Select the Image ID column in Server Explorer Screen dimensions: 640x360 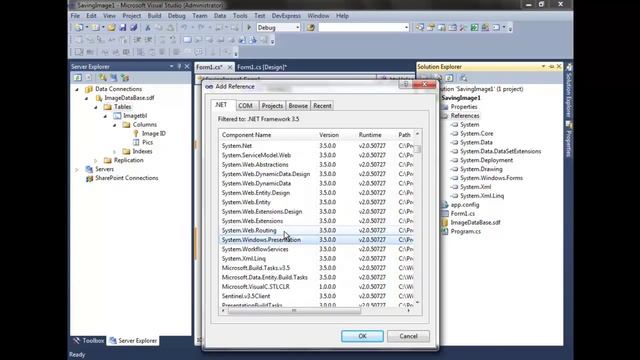(153, 133)
